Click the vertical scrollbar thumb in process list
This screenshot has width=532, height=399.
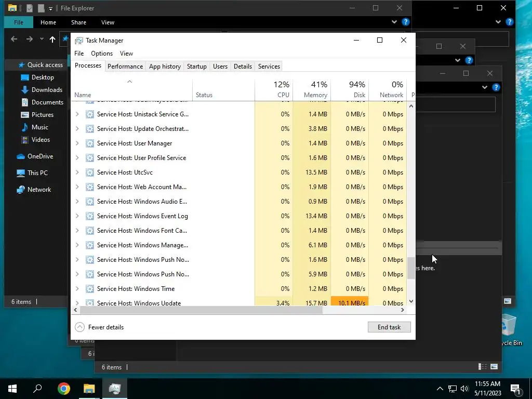411,268
